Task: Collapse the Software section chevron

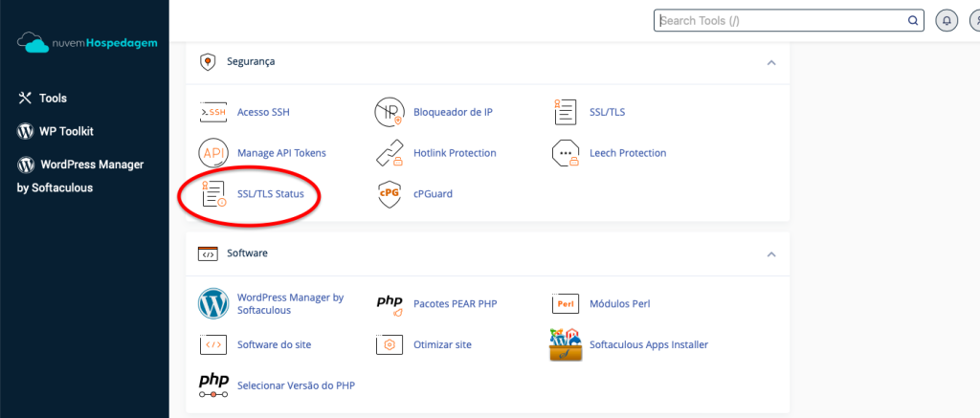Action: pos(771,254)
